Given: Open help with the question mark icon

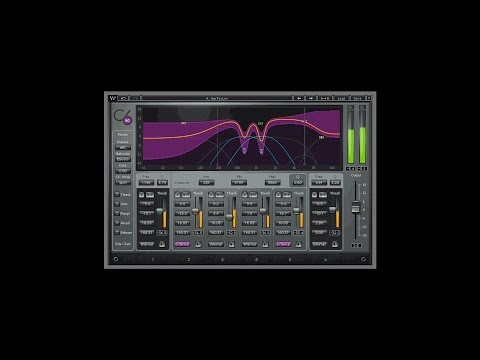Looking at the screenshot, I should [x=369, y=98].
